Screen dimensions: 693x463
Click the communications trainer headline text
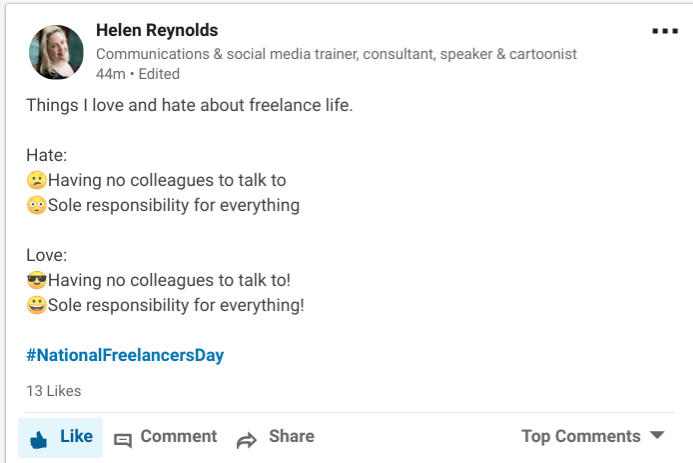(x=336, y=54)
